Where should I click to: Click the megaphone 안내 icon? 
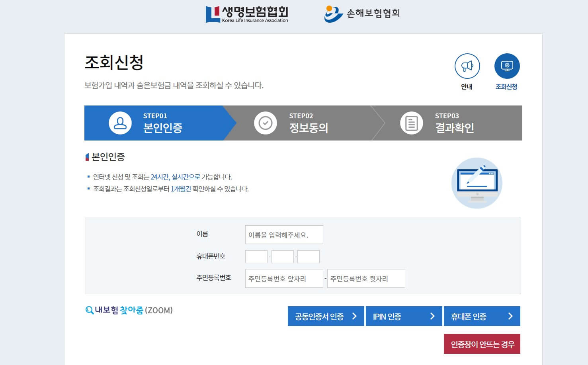tap(467, 66)
